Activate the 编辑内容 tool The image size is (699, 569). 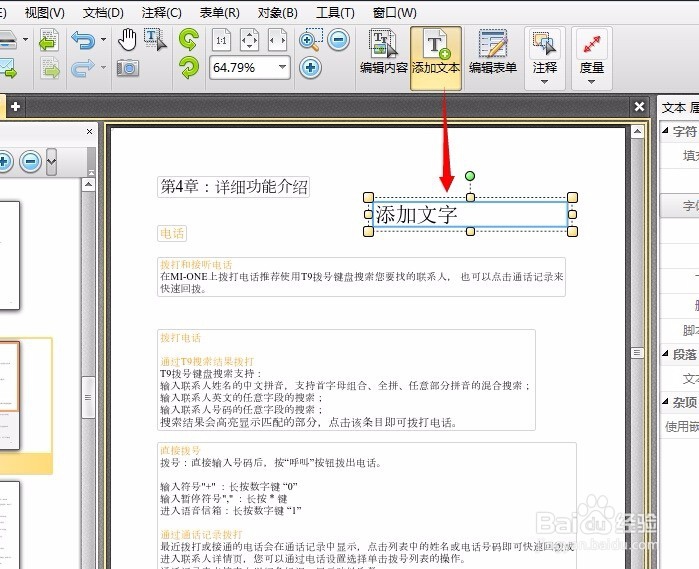383,53
